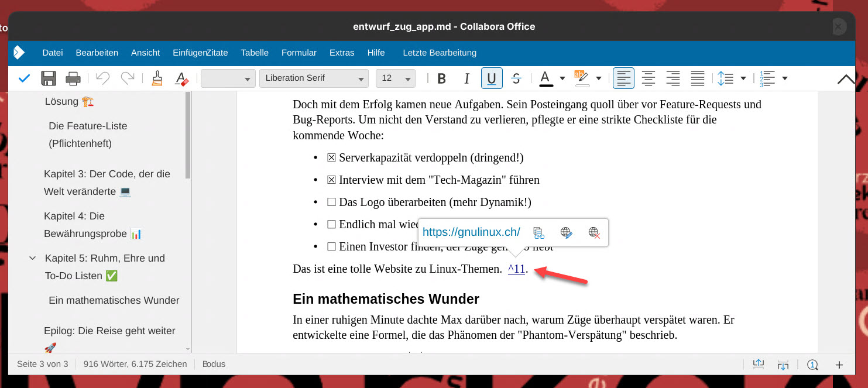Open the Einfügen menu
The image size is (868, 388).
tap(188, 53)
